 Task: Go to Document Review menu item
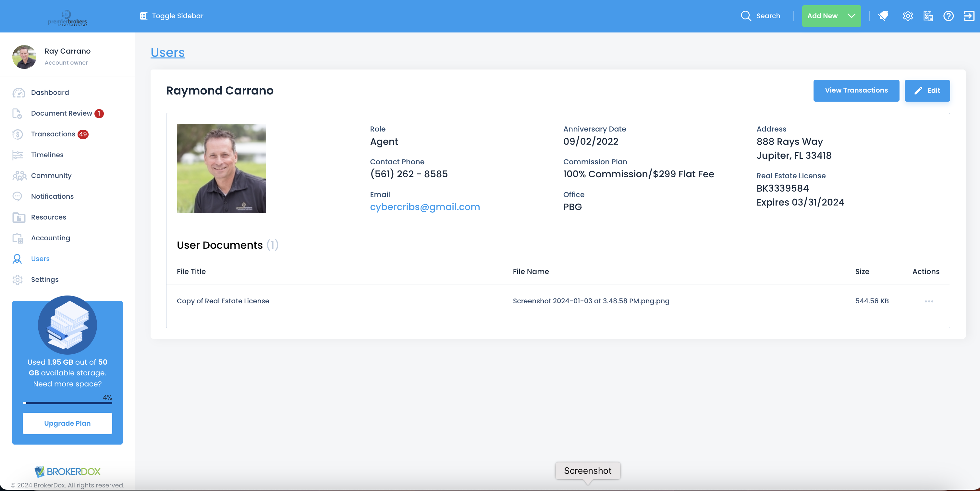[62, 113]
